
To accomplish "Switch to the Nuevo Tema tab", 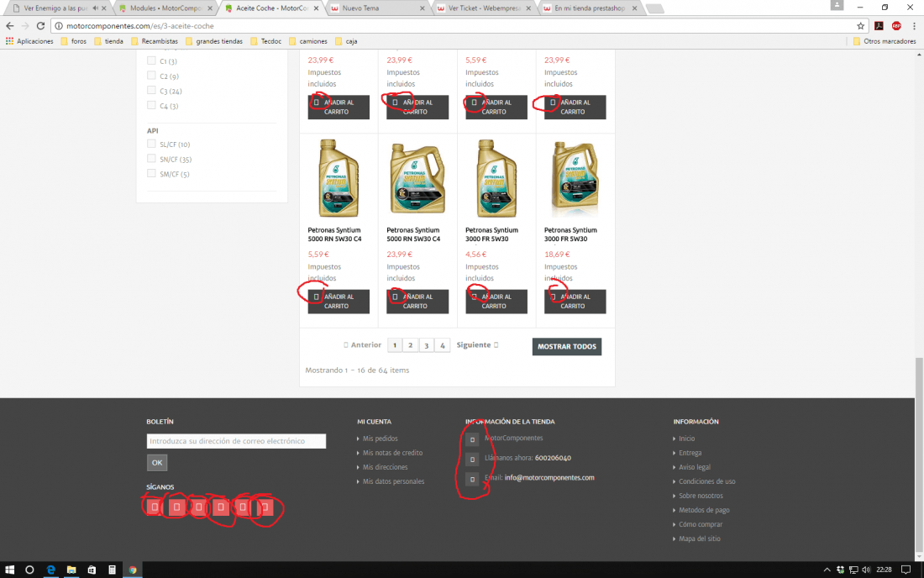I will click(x=377, y=8).
